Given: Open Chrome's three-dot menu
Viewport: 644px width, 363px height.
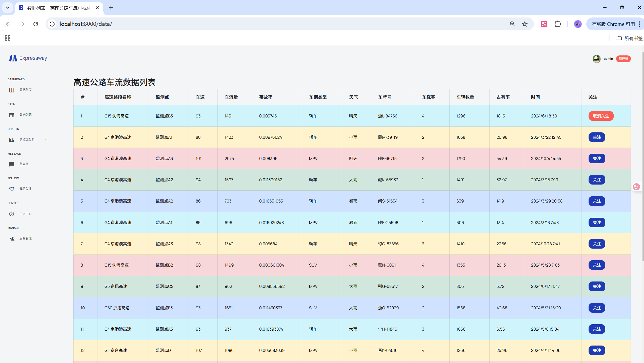Looking at the screenshot, I should pos(639,24).
